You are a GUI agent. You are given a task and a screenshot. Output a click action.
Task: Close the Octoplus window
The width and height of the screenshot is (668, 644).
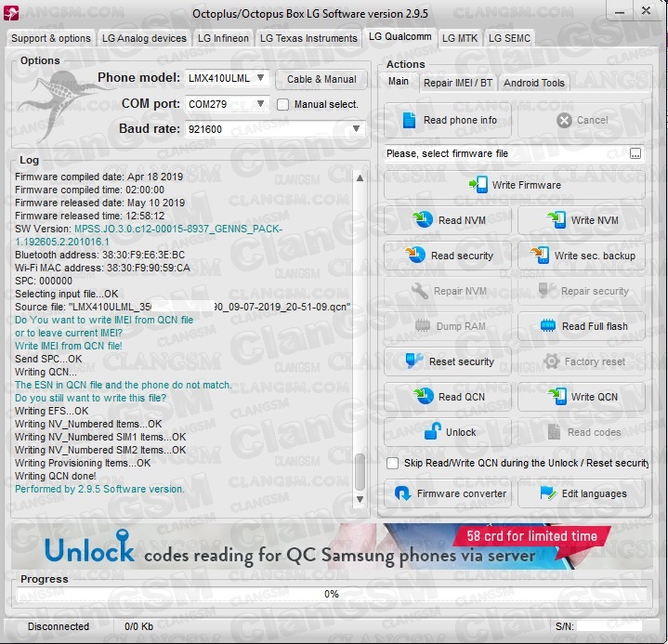point(646,10)
